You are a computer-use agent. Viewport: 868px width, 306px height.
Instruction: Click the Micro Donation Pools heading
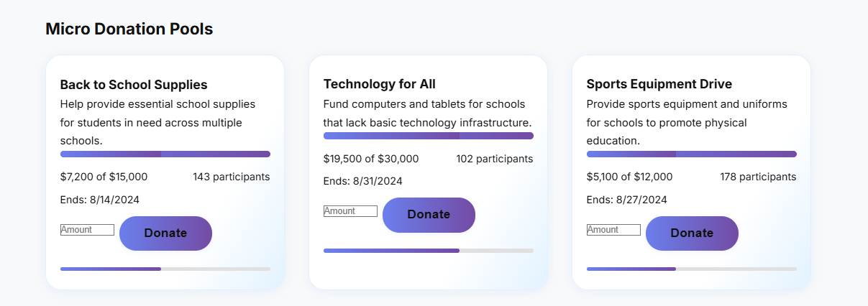click(129, 29)
